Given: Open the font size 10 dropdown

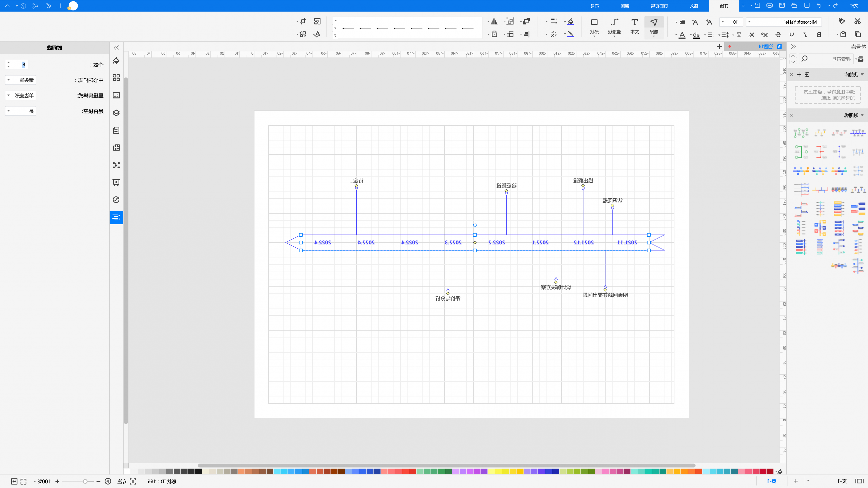Looking at the screenshot, I should (x=731, y=22).
